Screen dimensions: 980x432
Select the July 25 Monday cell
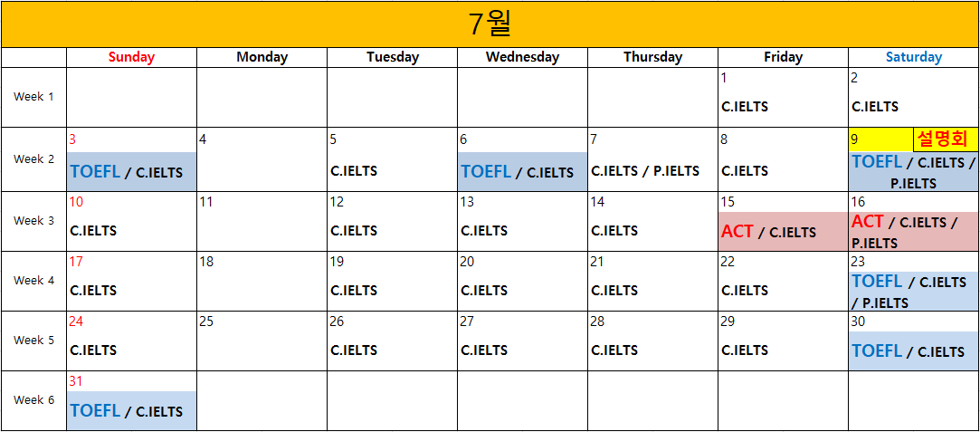point(262,341)
